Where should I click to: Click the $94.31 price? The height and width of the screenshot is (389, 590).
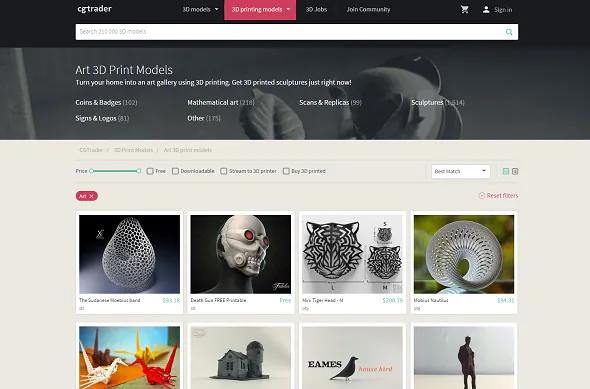coord(505,301)
